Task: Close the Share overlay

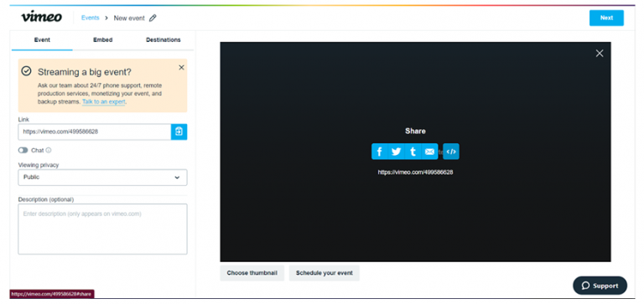Action: [x=600, y=53]
